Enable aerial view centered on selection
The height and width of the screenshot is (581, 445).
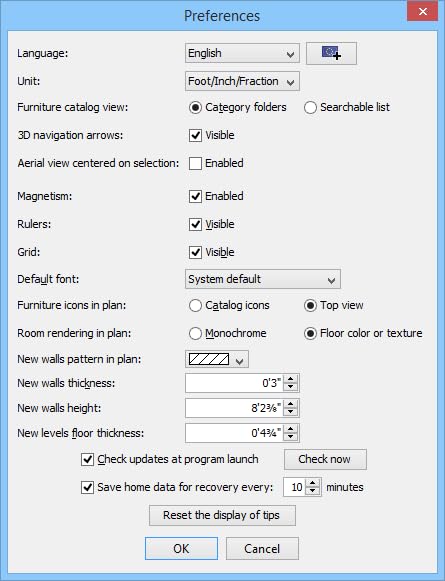click(x=195, y=163)
